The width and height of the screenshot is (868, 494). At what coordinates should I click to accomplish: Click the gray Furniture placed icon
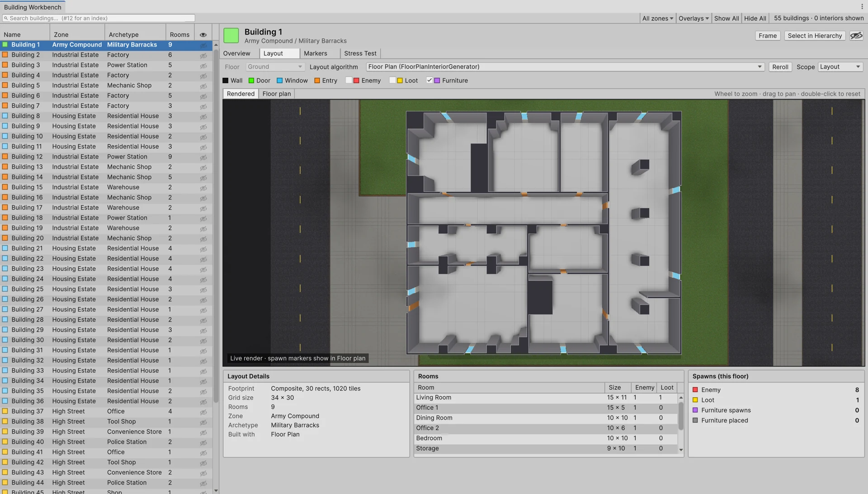tap(695, 420)
